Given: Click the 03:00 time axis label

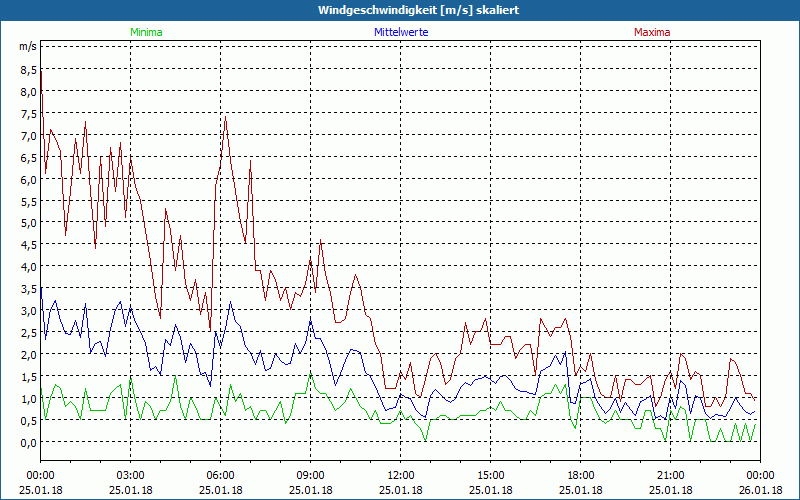Looking at the screenshot, I should [x=131, y=476].
